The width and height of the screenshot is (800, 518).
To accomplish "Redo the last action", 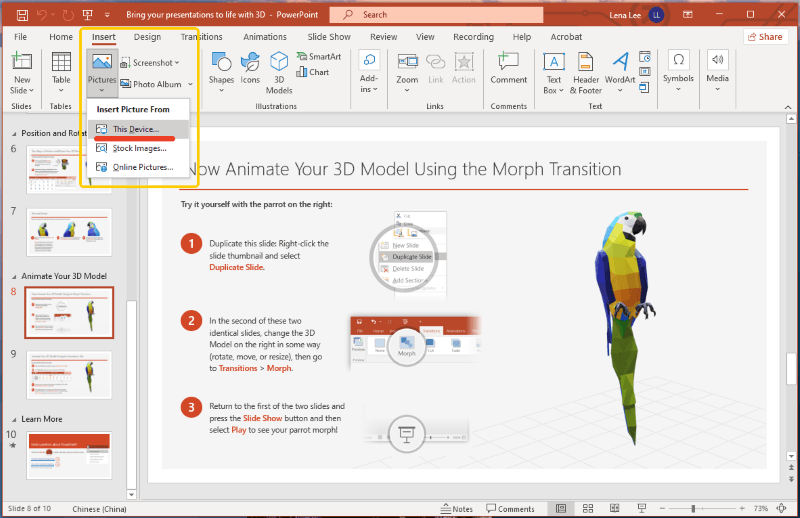I will 67,15.
